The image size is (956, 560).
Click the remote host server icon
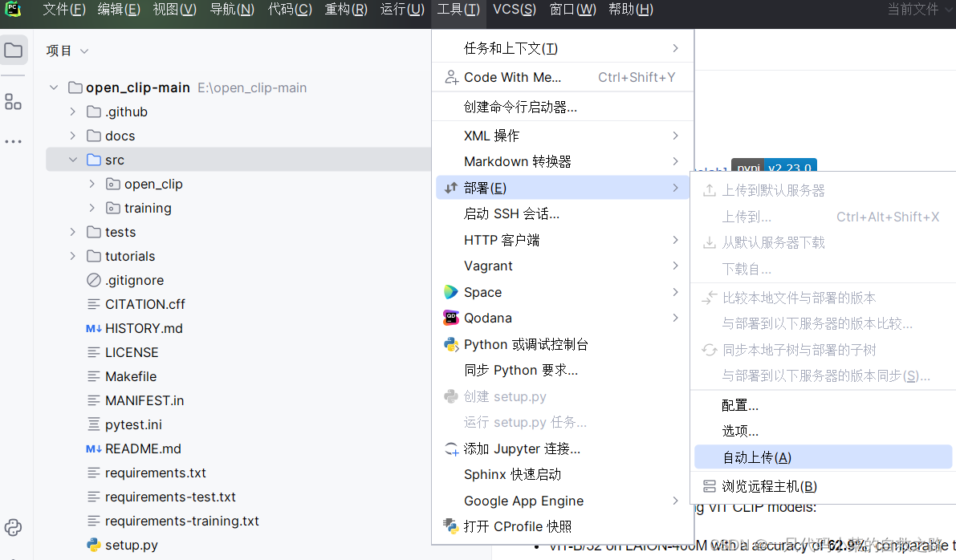point(709,486)
